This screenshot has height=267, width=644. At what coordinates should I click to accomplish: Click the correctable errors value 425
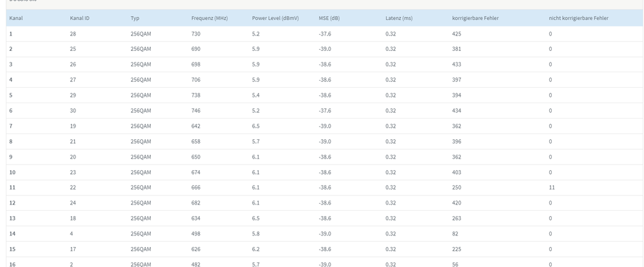(x=457, y=34)
